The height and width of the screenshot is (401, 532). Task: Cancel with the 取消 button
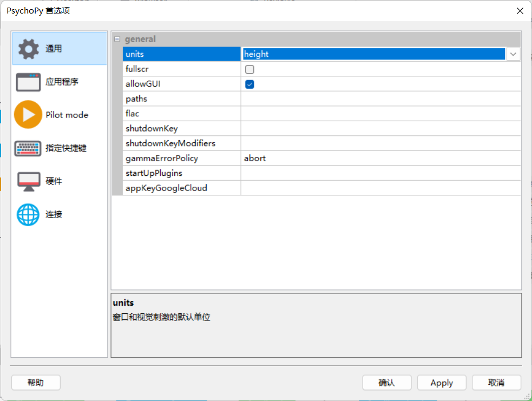496,383
